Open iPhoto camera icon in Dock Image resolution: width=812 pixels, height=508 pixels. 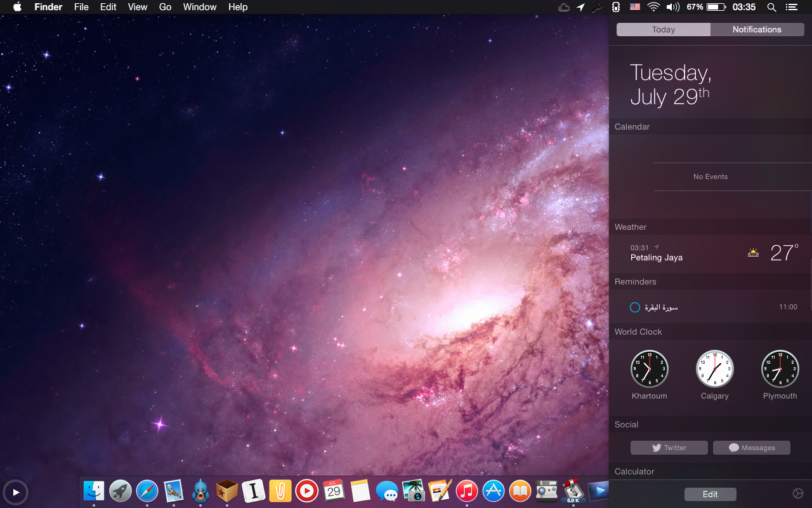pos(413,491)
